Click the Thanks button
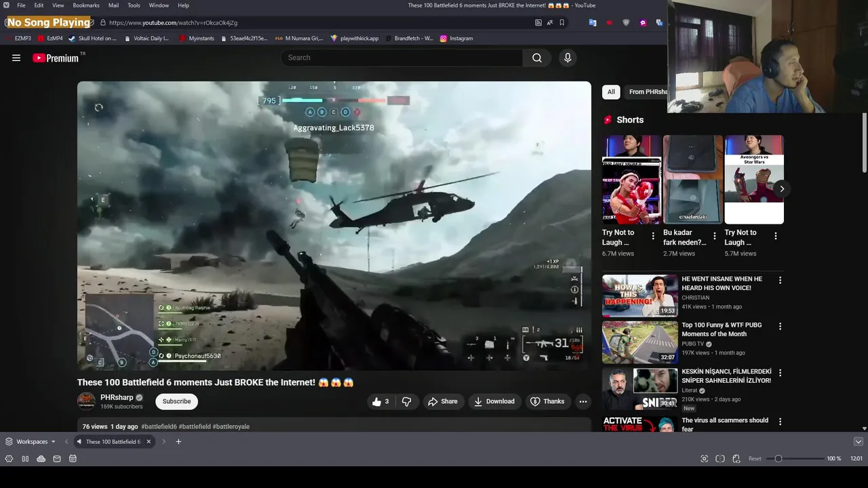This screenshot has width=868, height=488. [547, 401]
